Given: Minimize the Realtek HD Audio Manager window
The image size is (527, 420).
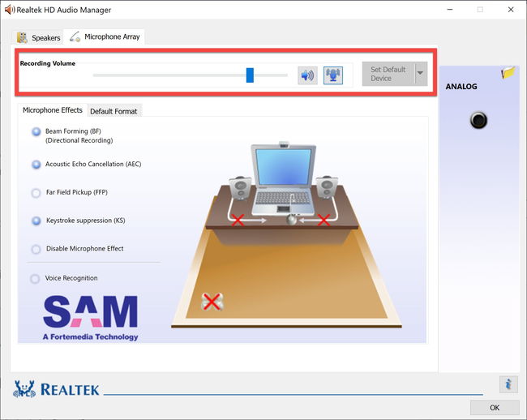Looking at the screenshot, I should 450,10.
